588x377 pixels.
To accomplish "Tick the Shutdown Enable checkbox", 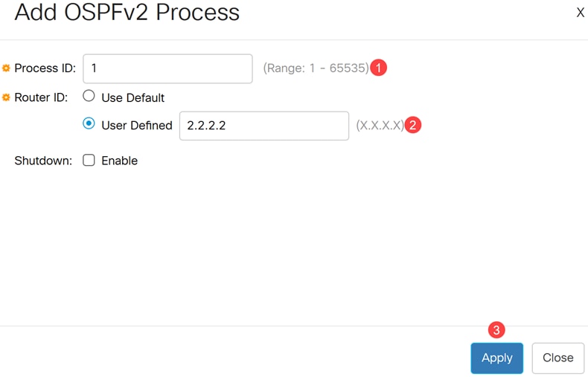I will [x=89, y=160].
